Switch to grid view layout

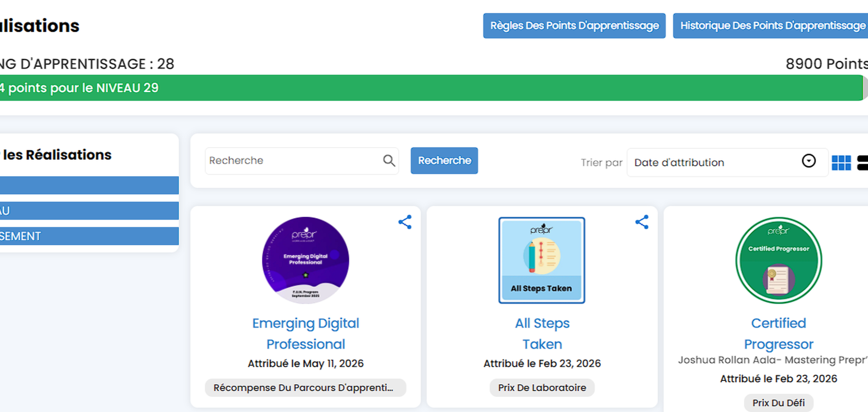[841, 163]
